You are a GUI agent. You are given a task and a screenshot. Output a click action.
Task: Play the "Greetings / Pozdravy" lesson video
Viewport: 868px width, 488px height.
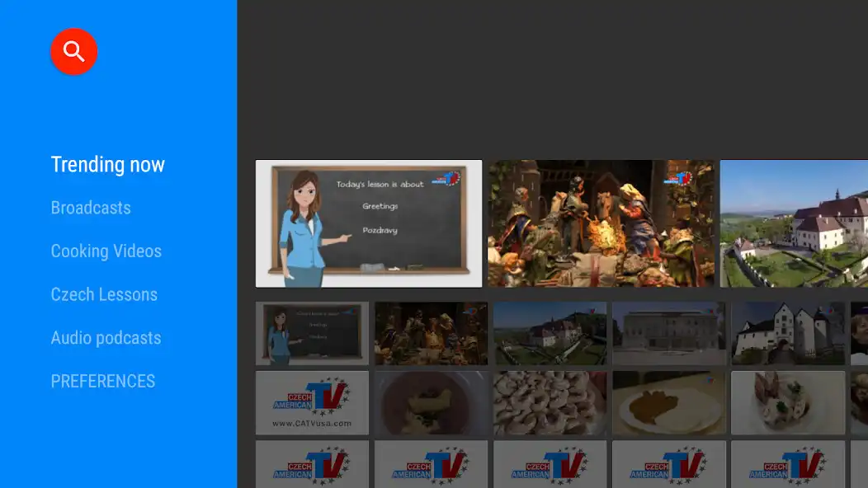(x=368, y=223)
